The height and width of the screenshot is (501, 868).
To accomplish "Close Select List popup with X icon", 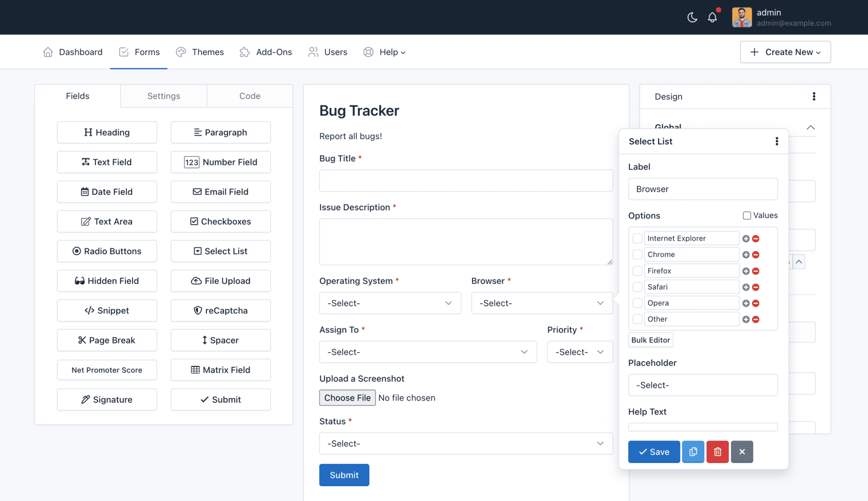I will pyautogui.click(x=742, y=452).
